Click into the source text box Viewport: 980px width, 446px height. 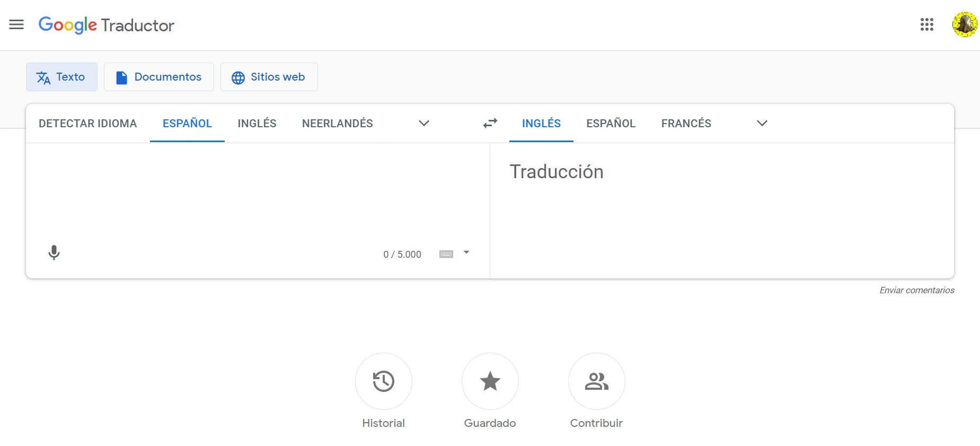tap(258, 191)
